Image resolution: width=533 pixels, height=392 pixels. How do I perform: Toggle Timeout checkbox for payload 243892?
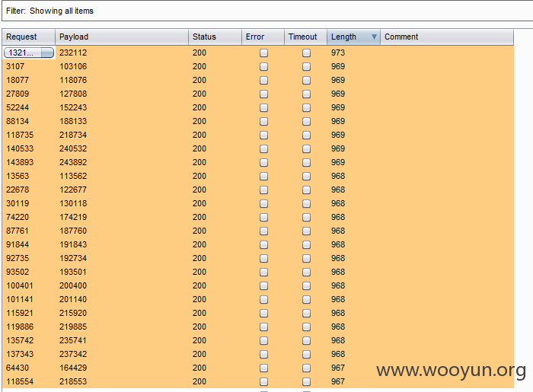[306, 162]
